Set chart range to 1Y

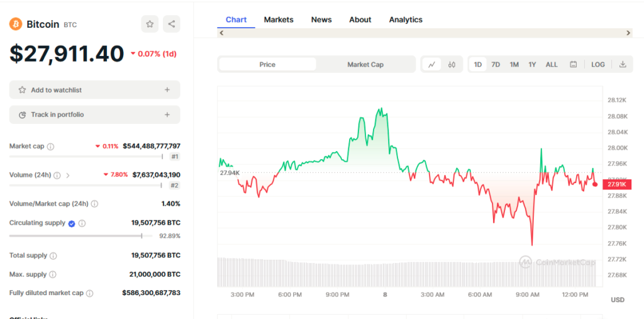[x=532, y=65]
